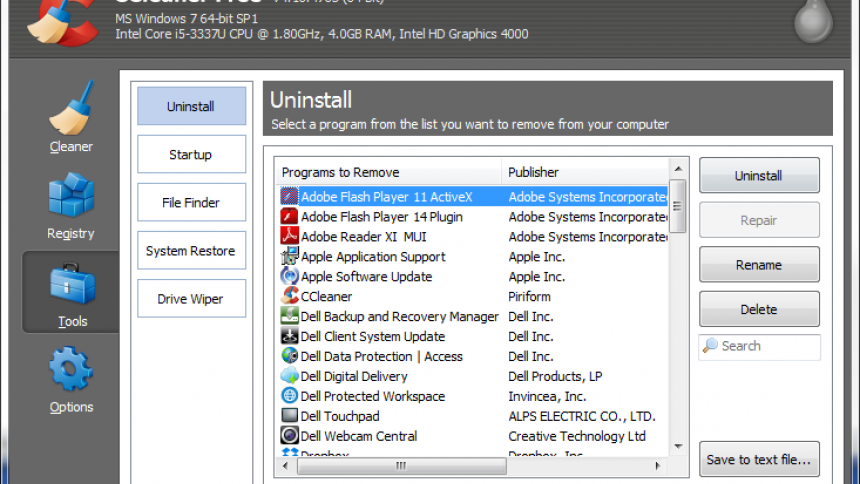Click the vertical scrollbar up arrow
860x484 pixels.
pyautogui.click(x=678, y=168)
